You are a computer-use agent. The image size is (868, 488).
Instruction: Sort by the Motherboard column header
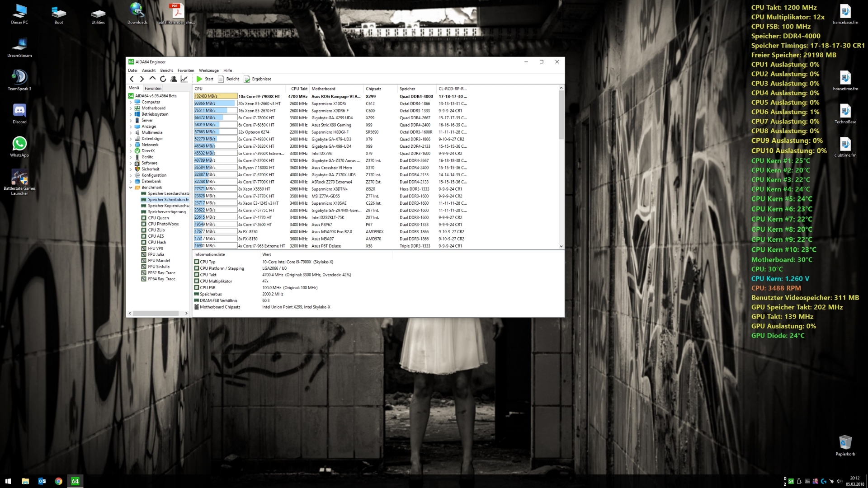(x=336, y=89)
